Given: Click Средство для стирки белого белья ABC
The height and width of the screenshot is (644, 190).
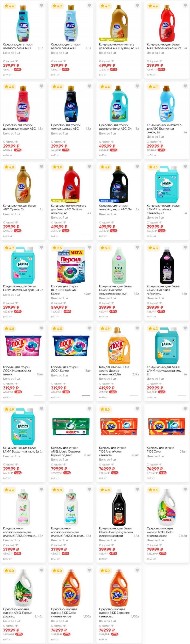Looking at the screenshot, I should click(x=66, y=46).
